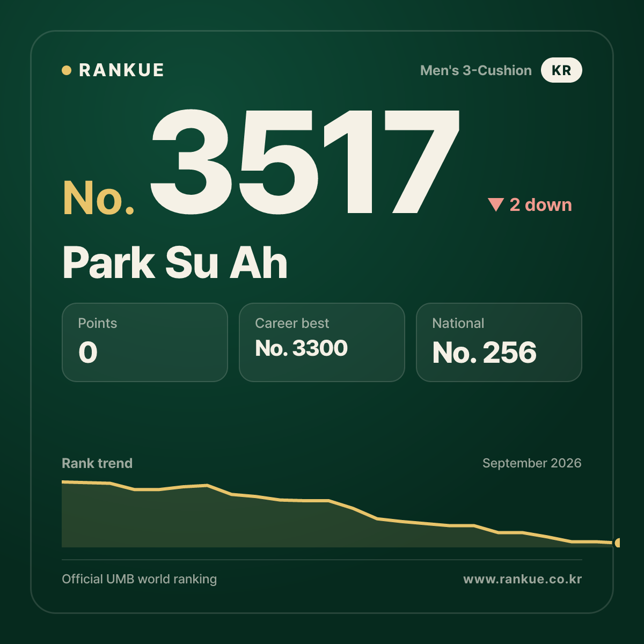Click the Men's 3-Cushion label
The width and height of the screenshot is (644, 644).
(476, 70)
